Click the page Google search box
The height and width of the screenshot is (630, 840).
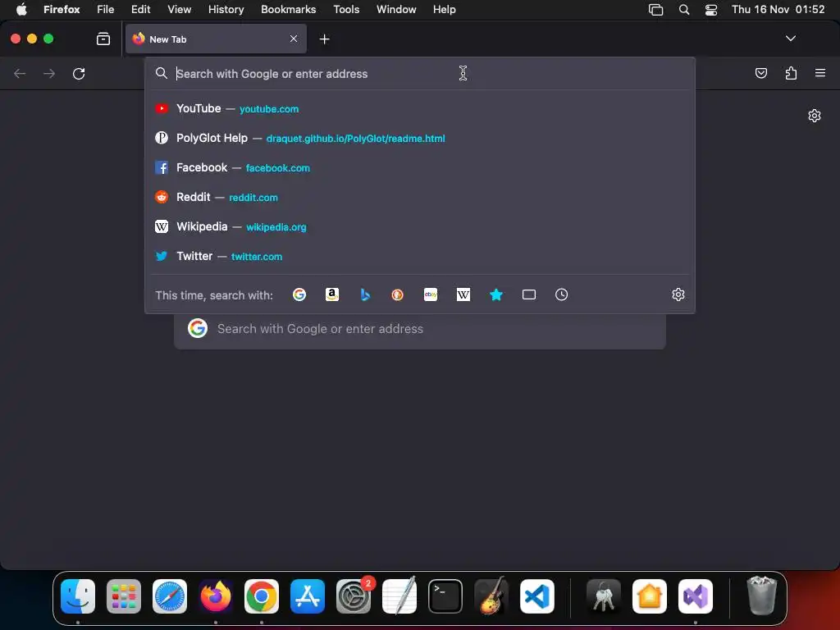tap(420, 329)
